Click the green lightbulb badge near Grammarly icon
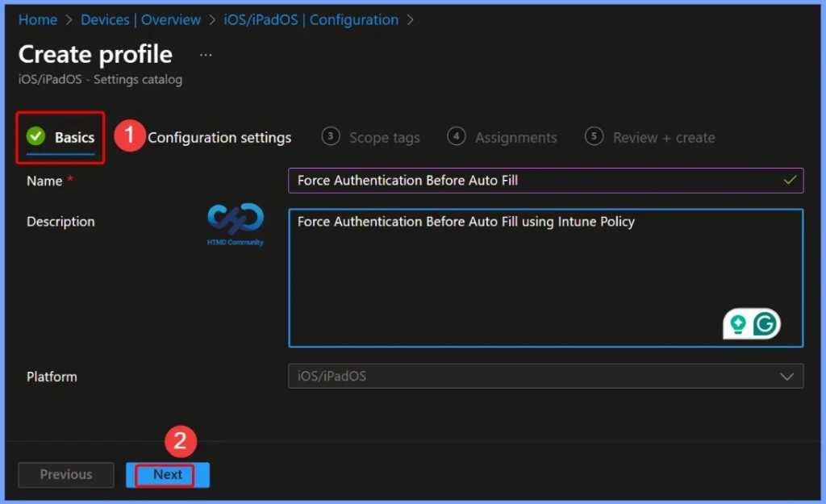The height and width of the screenshot is (504, 826). [739, 323]
